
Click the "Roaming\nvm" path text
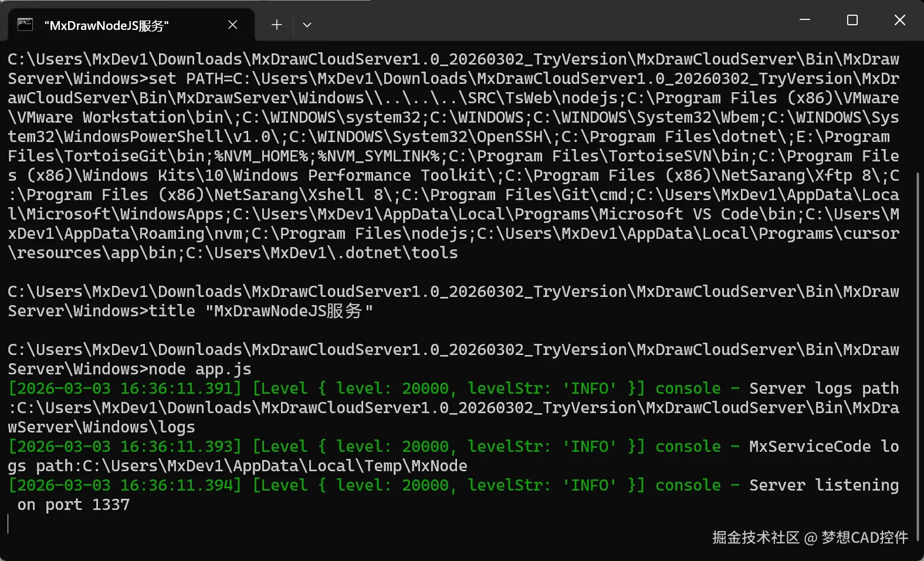pyautogui.click(x=191, y=234)
